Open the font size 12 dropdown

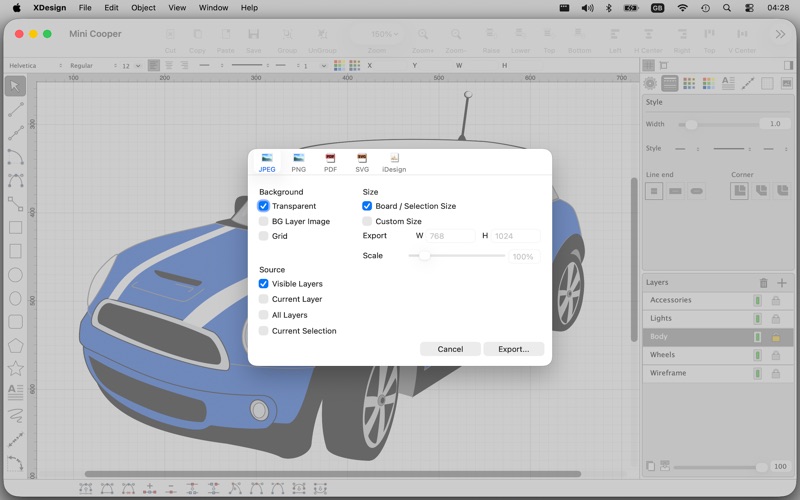point(131,66)
